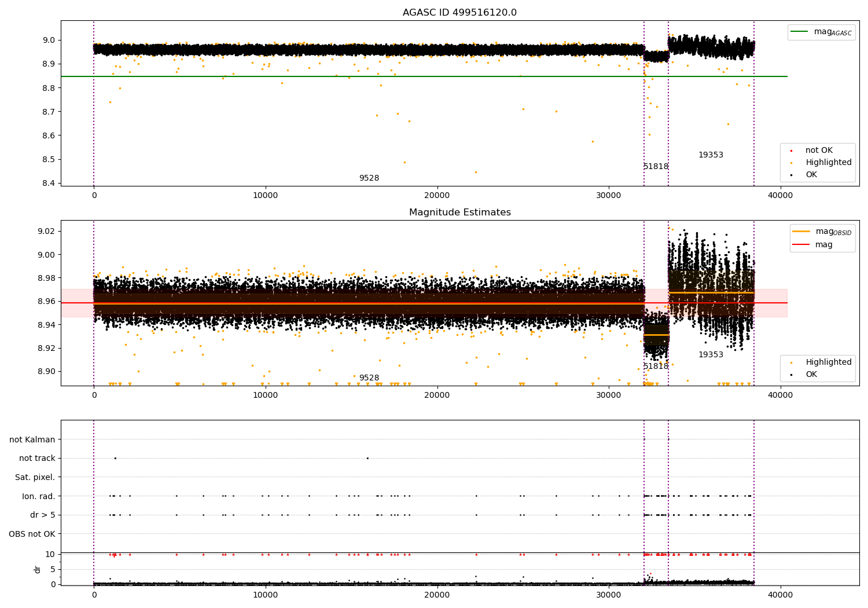This screenshot has height=608, width=868.
Task: Click the orange mag OBSID legend line sample
Action: point(801,232)
